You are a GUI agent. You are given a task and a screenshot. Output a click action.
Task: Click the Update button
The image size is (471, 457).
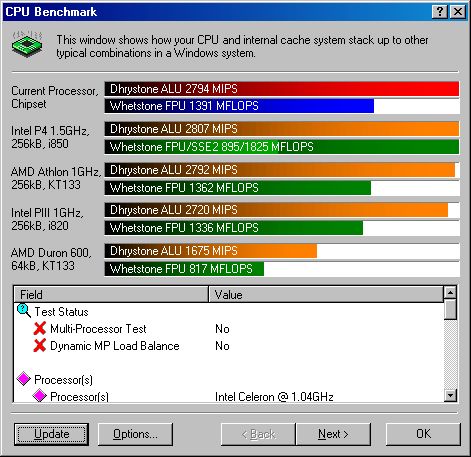(x=51, y=434)
